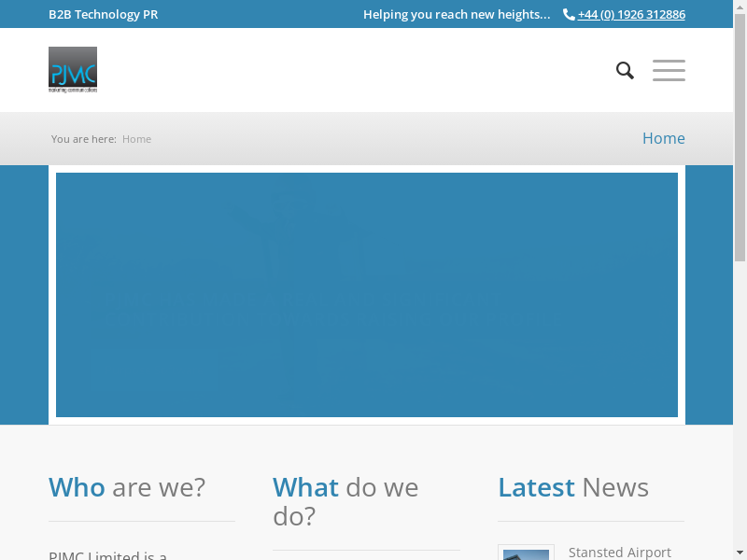The image size is (747, 560).
Task: Click the 'PJMC Limited is a' paragraph
Action: coord(107,555)
